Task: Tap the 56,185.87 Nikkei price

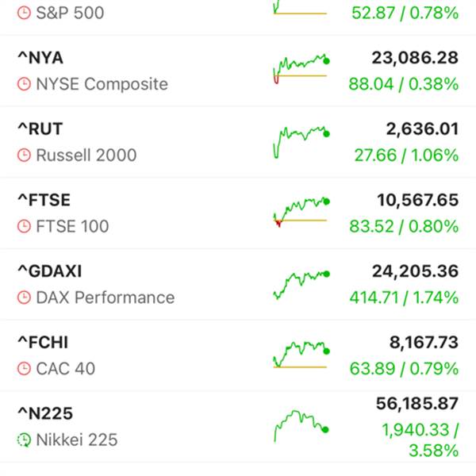Action: coord(416,404)
